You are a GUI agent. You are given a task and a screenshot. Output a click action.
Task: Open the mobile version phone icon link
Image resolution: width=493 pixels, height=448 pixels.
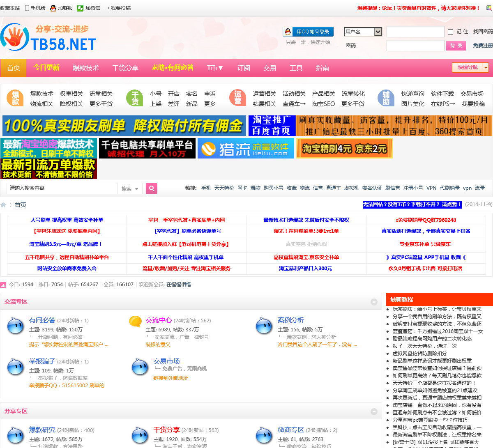coord(27,8)
